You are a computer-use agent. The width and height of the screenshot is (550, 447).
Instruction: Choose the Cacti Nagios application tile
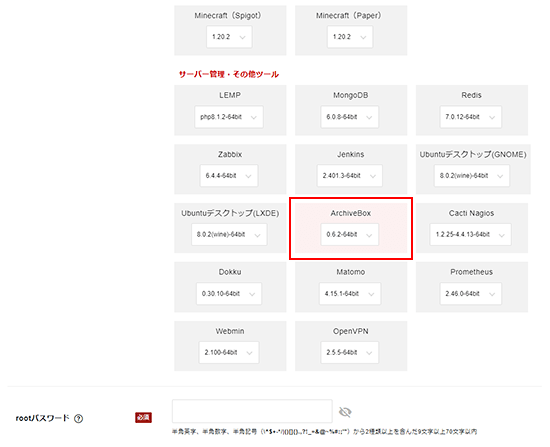click(472, 228)
